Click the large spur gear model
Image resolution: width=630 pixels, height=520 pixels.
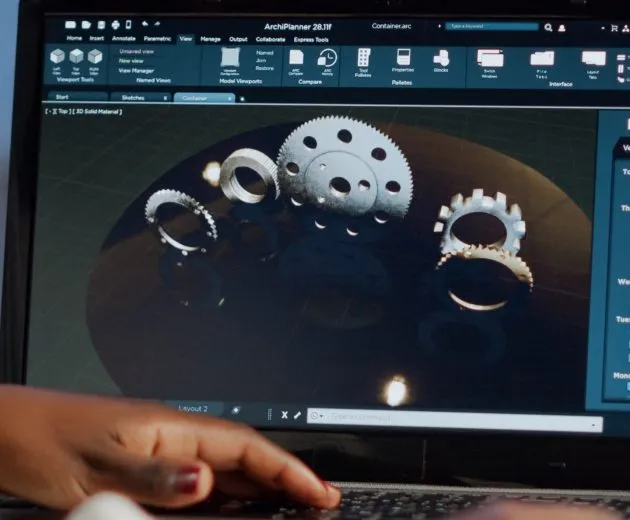tap(344, 169)
